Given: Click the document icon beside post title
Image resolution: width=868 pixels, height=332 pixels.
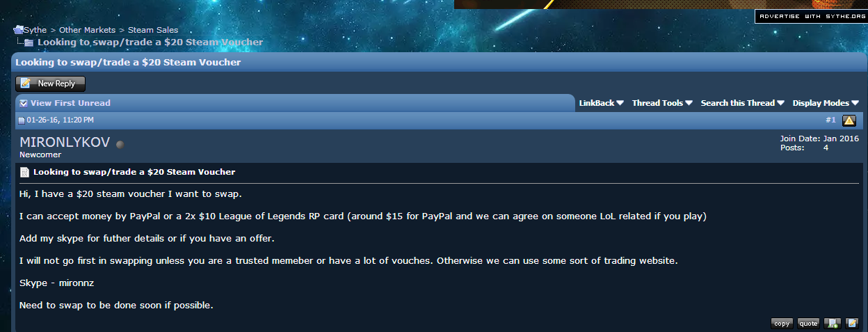Looking at the screenshot, I should tap(24, 172).
